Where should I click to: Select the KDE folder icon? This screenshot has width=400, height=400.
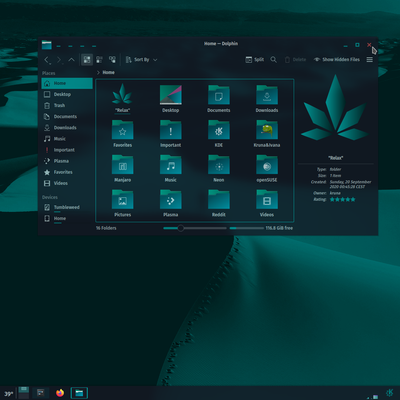click(219, 130)
